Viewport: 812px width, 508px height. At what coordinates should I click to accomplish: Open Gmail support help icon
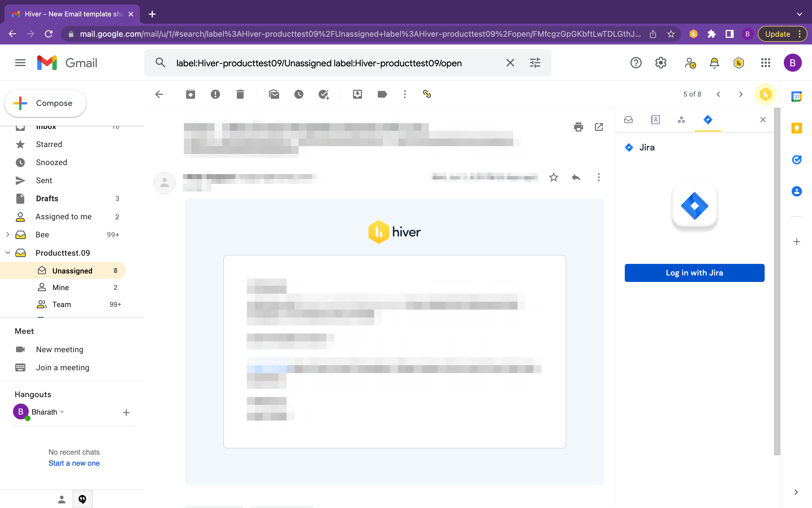point(636,63)
